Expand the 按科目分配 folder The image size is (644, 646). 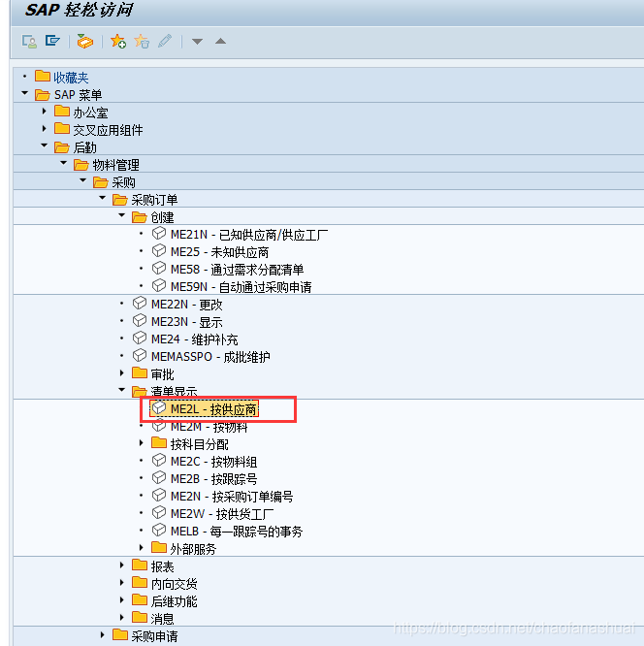click(x=141, y=443)
